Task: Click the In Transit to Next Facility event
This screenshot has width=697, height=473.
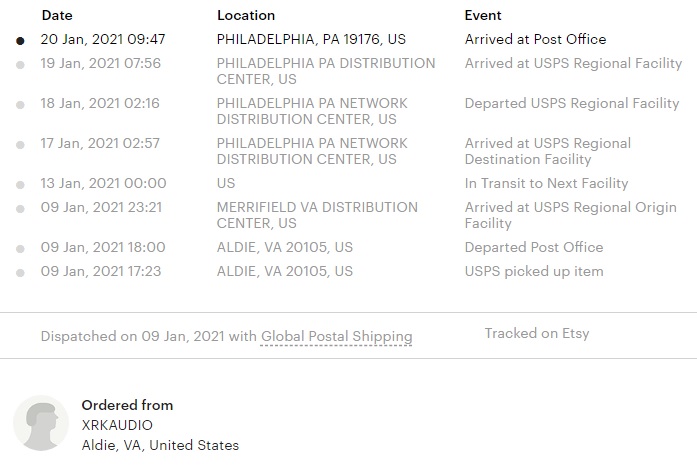Action: (x=546, y=183)
